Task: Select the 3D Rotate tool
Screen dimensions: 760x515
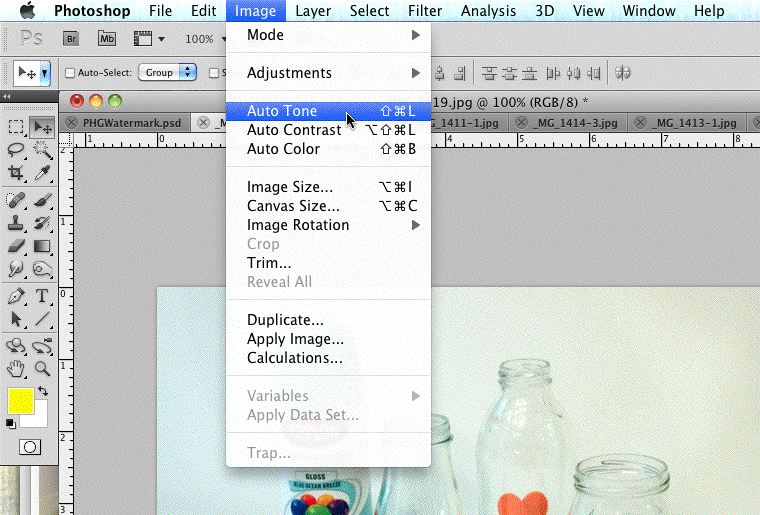Action: coord(16,345)
